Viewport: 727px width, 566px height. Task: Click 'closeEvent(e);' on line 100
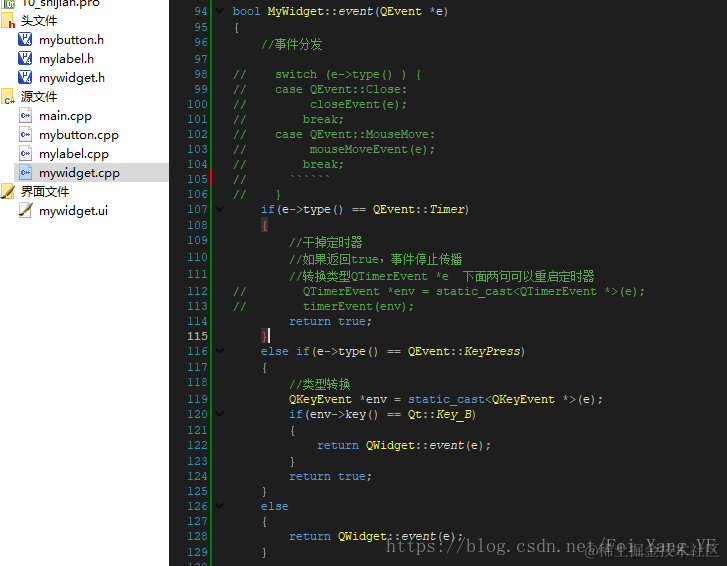point(358,104)
